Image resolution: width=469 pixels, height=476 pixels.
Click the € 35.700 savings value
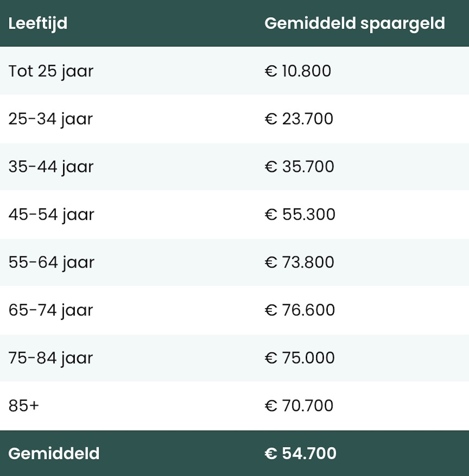coord(299,166)
